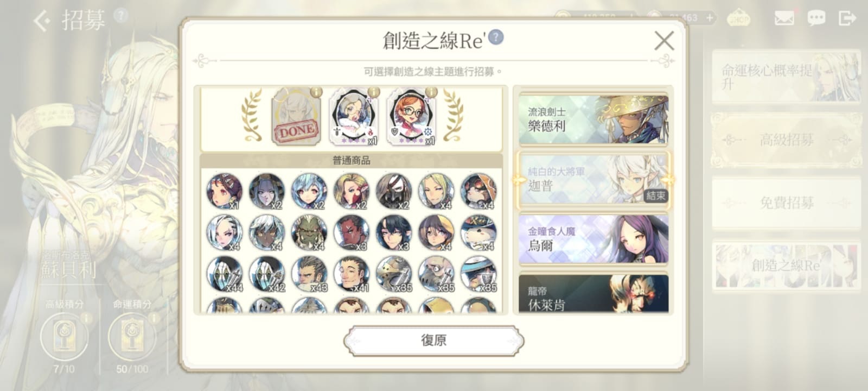Choose 金瞳食人魔 烏爾 theme banner

point(593,239)
